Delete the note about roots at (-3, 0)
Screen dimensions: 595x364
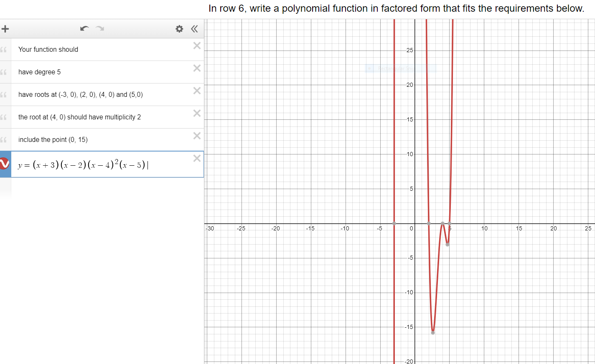[196, 91]
